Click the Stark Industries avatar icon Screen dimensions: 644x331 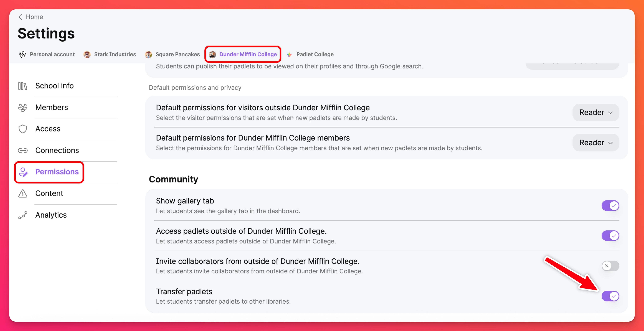tap(87, 55)
